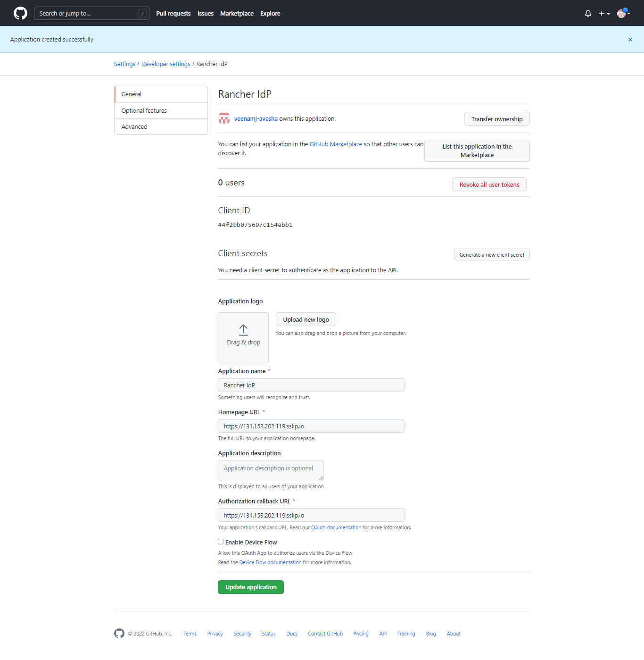Click the Status footer link
Viewport: 644px width, 660px height.
(x=269, y=634)
